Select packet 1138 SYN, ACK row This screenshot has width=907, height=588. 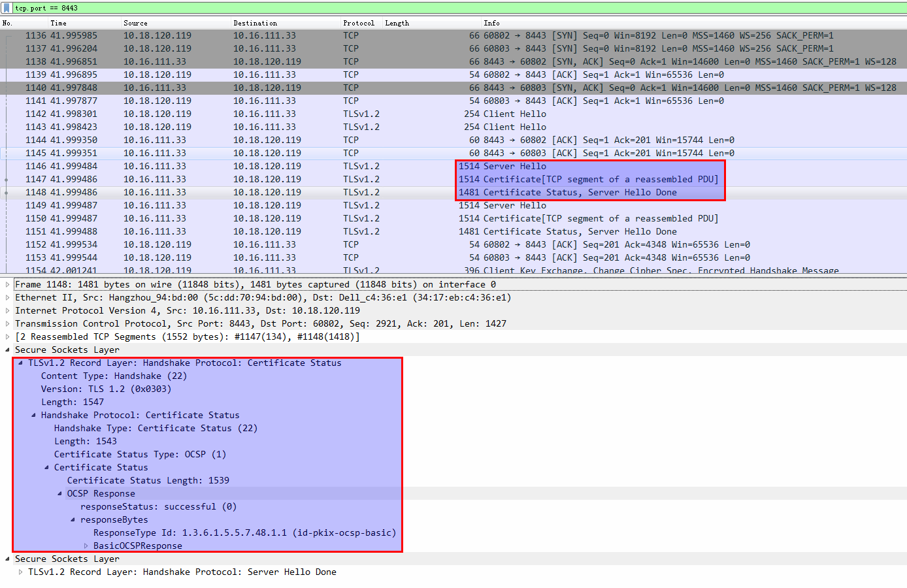tap(453, 61)
